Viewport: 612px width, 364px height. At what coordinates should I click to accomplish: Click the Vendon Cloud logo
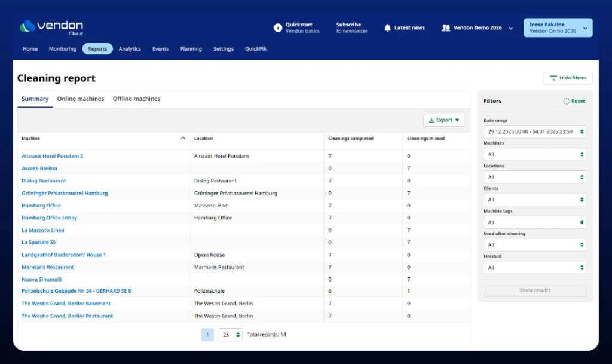51,27
